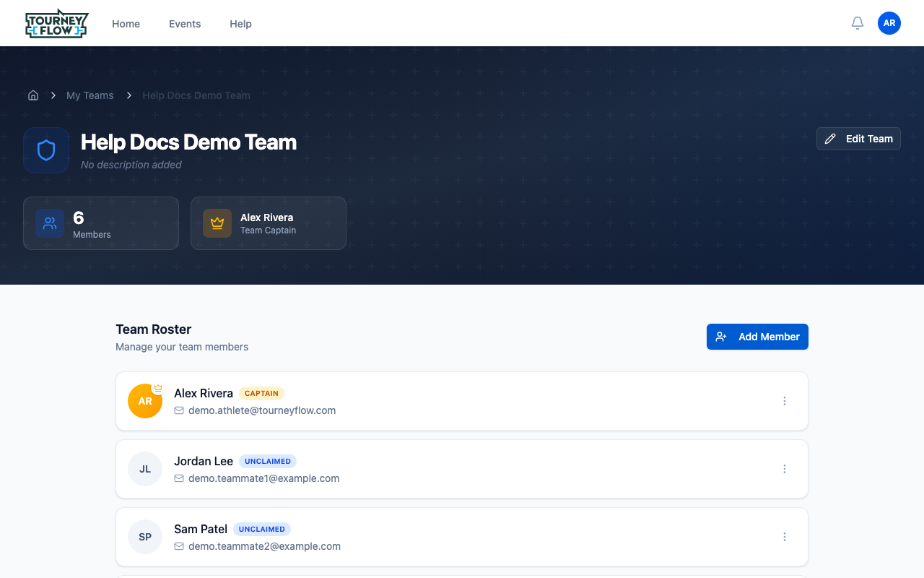Click Sam Patel's SP avatar
The height and width of the screenshot is (578, 924).
145,537
